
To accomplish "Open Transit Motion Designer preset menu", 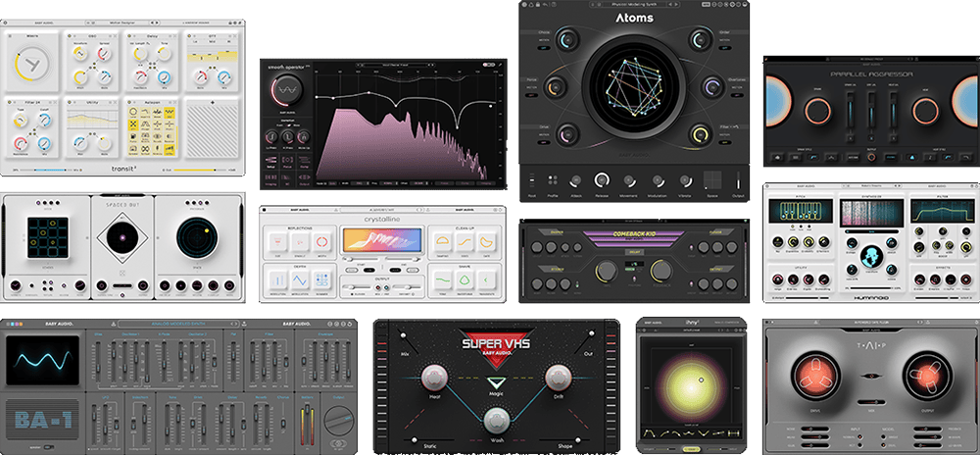I will 122,23.
